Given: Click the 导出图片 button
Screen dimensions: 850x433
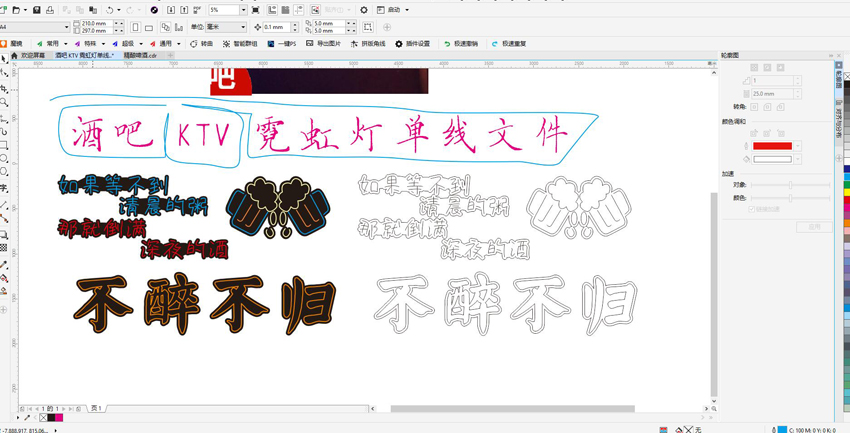Looking at the screenshot, I should (324, 43).
